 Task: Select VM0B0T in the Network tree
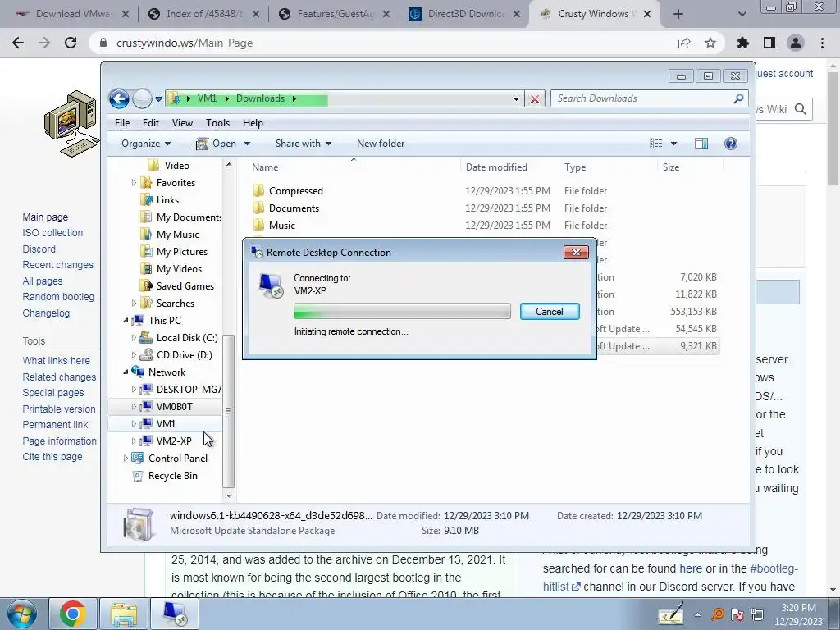point(174,406)
